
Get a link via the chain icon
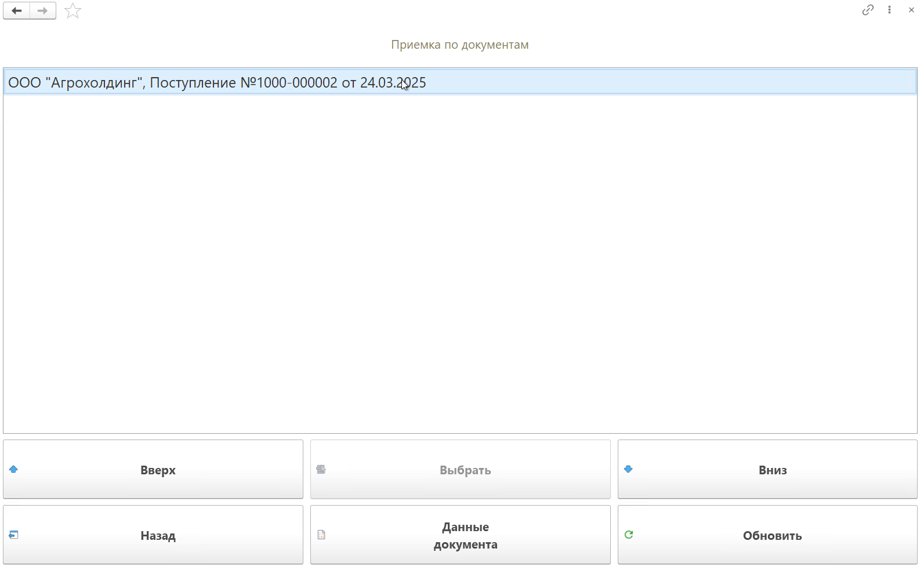(x=868, y=10)
